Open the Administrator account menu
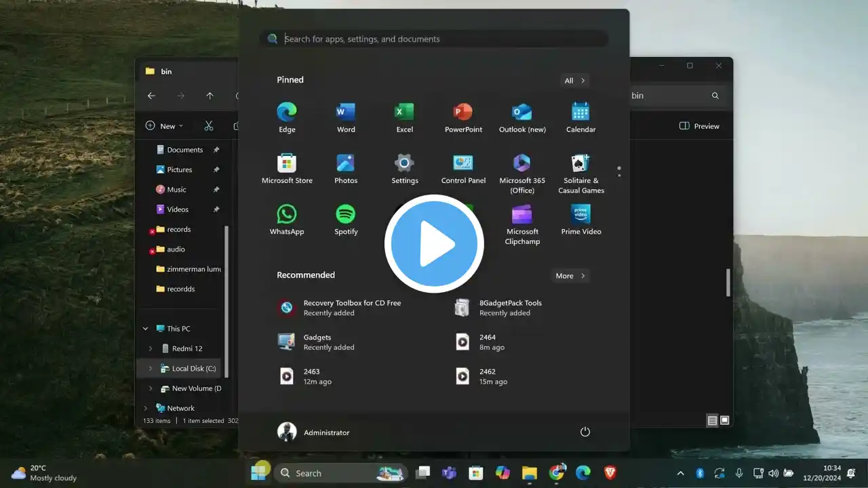The height and width of the screenshot is (488, 868). tap(314, 432)
